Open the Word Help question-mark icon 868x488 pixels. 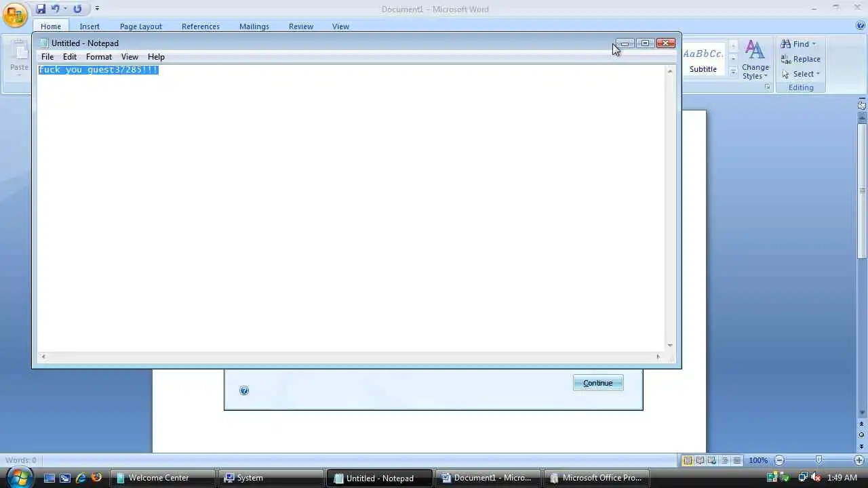point(861,26)
